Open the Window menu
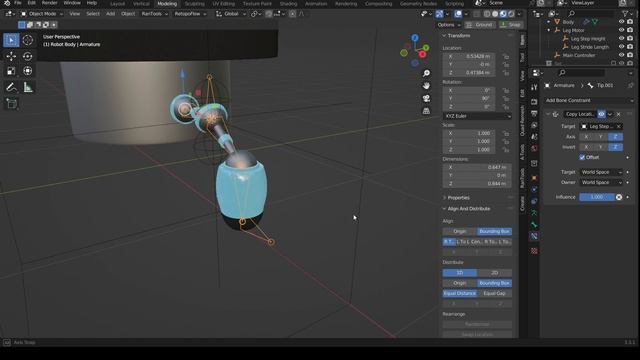Viewport: 640px width, 360px height. [72, 3]
